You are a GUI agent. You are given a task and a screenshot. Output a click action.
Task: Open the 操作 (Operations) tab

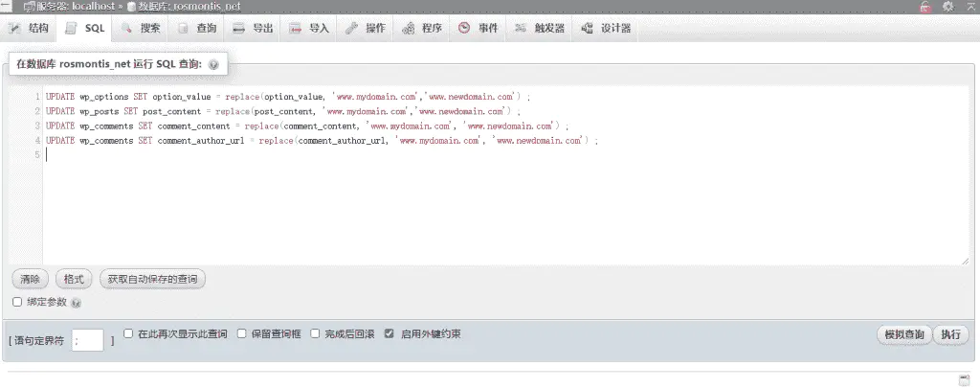366,28
